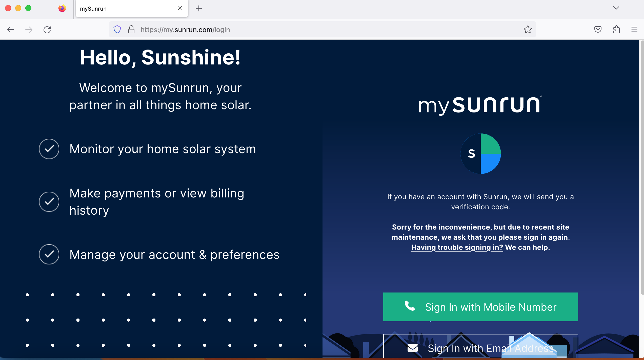The width and height of the screenshot is (644, 360).
Task: Click the checkmark beside 'Manage your account & preferences'
Action: (49, 254)
